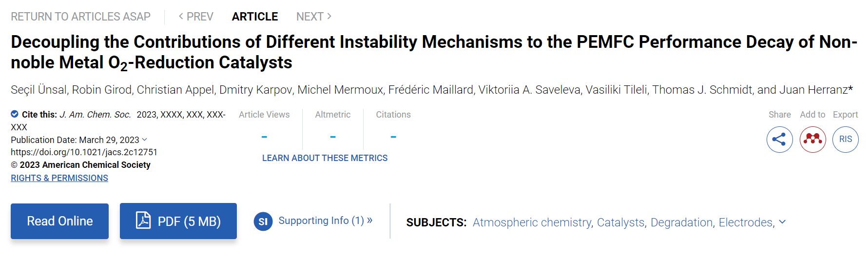Screen dimensions: 868x263
Task: Download the PDF (5 MB) button
Action: click(178, 221)
